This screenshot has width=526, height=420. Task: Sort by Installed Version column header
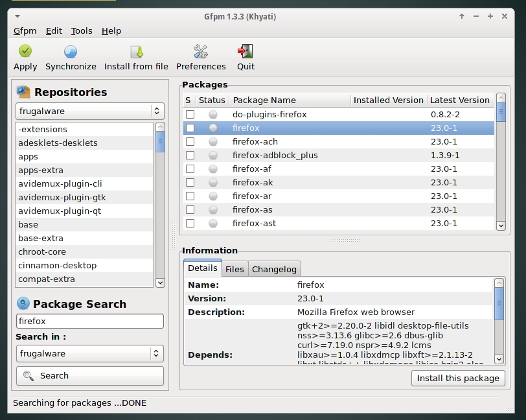coord(389,100)
